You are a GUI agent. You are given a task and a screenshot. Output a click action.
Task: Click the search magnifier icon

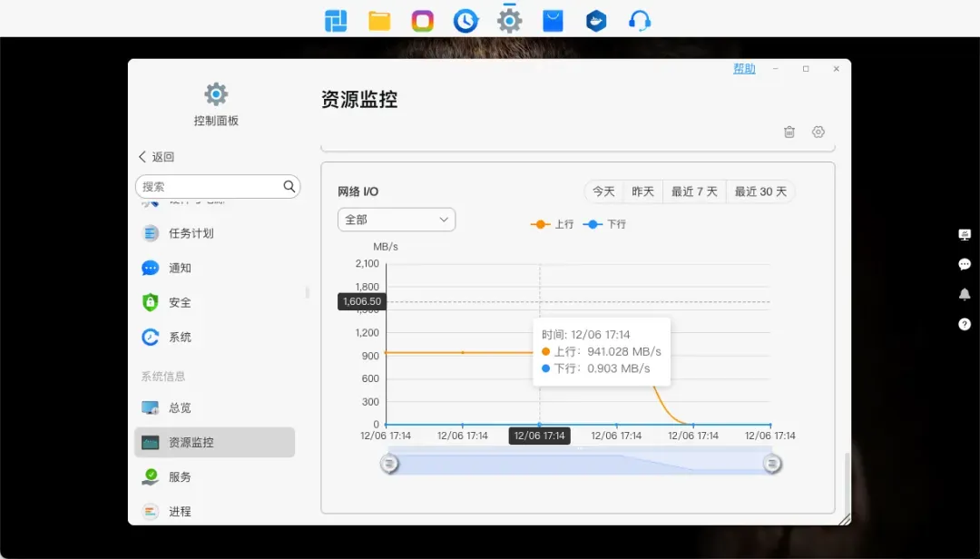click(x=289, y=186)
